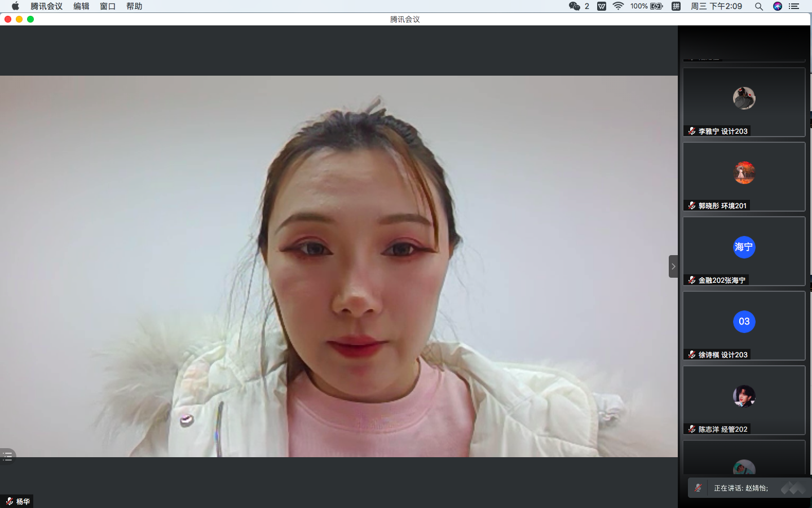Open the 编辑 menu
Screen dimensions: 812x508
click(x=81, y=6)
